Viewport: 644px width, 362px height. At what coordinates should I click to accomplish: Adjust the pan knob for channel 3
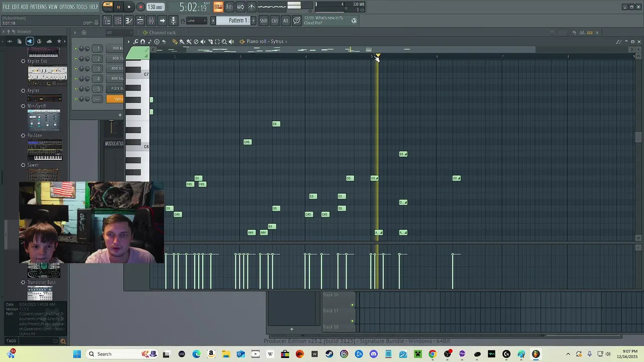[81, 68]
